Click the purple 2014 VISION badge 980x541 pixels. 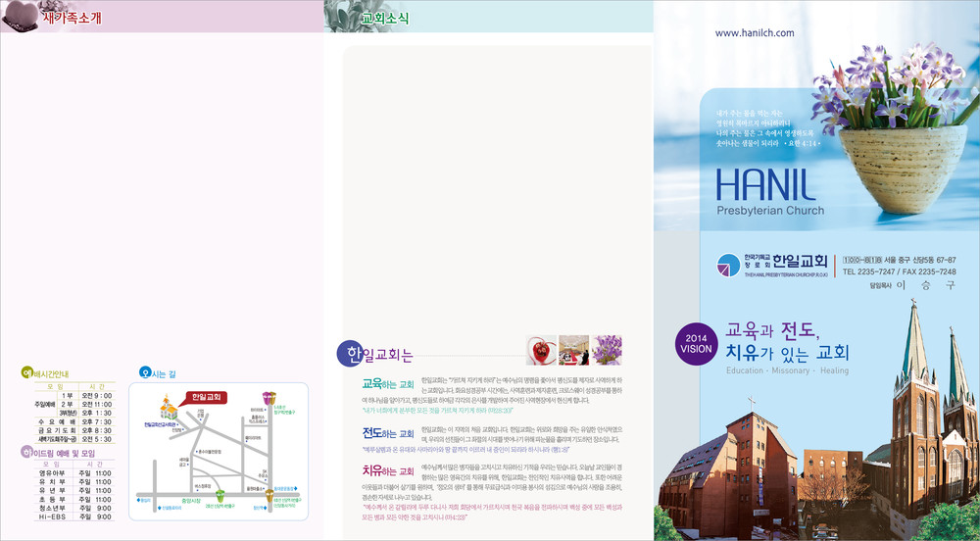[x=696, y=342]
